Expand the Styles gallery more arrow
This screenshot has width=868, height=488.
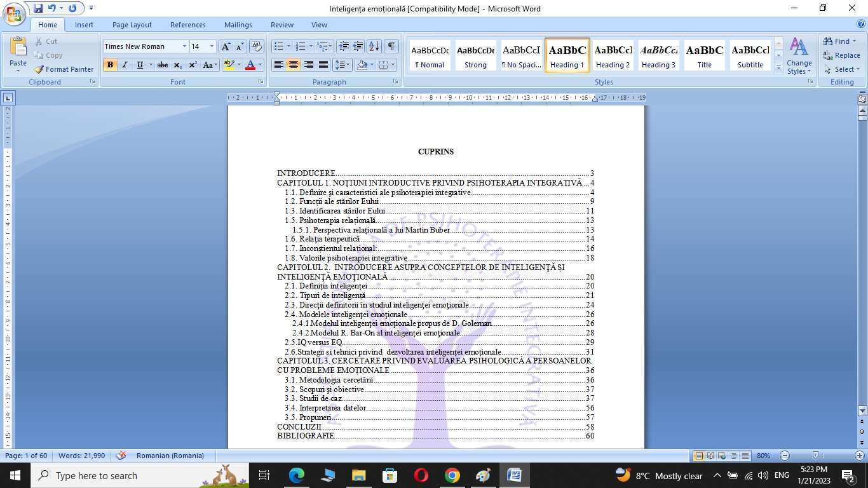click(x=778, y=67)
